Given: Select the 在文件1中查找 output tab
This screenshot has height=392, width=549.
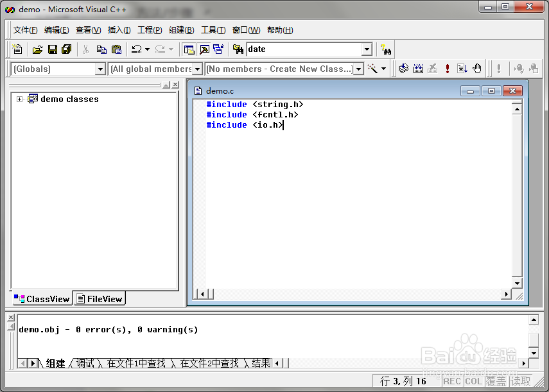Looking at the screenshot, I should click(136, 363).
